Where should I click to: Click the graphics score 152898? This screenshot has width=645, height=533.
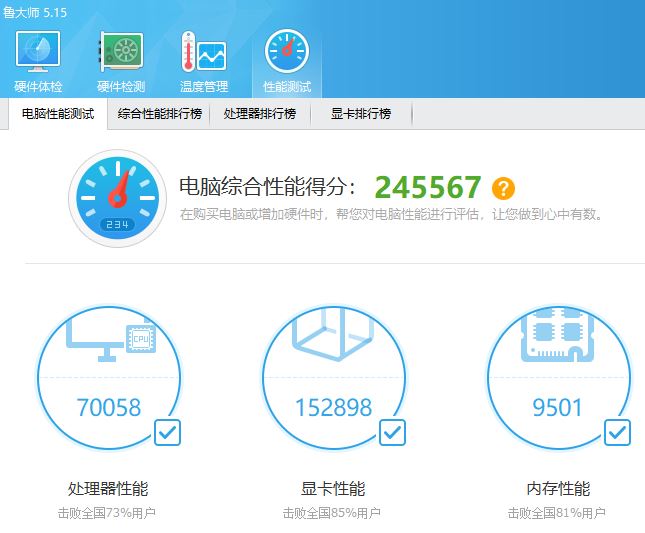click(x=334, y=408)
